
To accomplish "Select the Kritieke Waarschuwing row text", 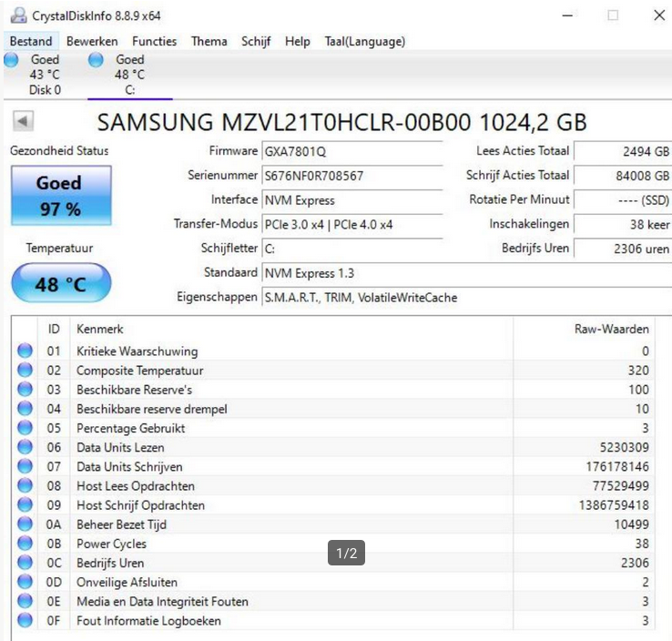I will coord(137,351).
